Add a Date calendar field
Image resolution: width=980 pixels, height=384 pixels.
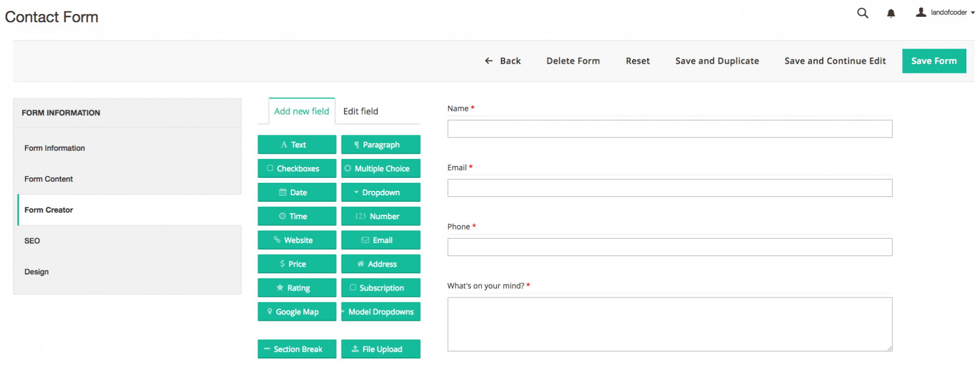(x=297, y=193)
